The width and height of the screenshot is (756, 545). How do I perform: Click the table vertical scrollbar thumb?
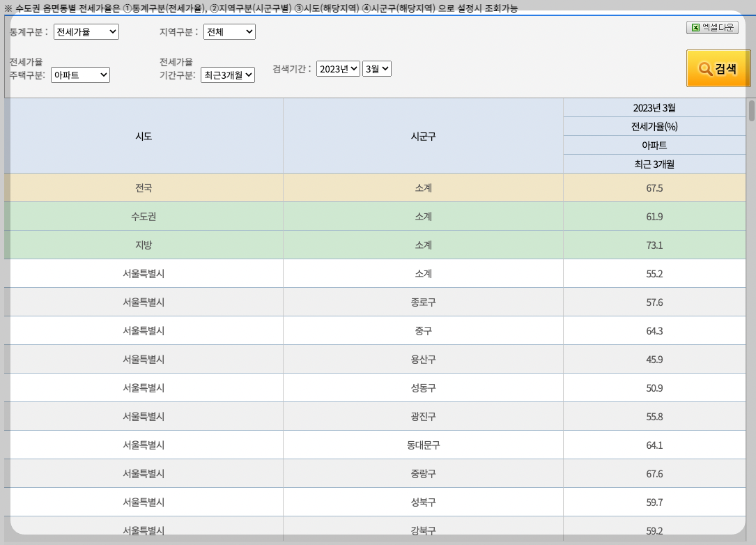(751, 110)
